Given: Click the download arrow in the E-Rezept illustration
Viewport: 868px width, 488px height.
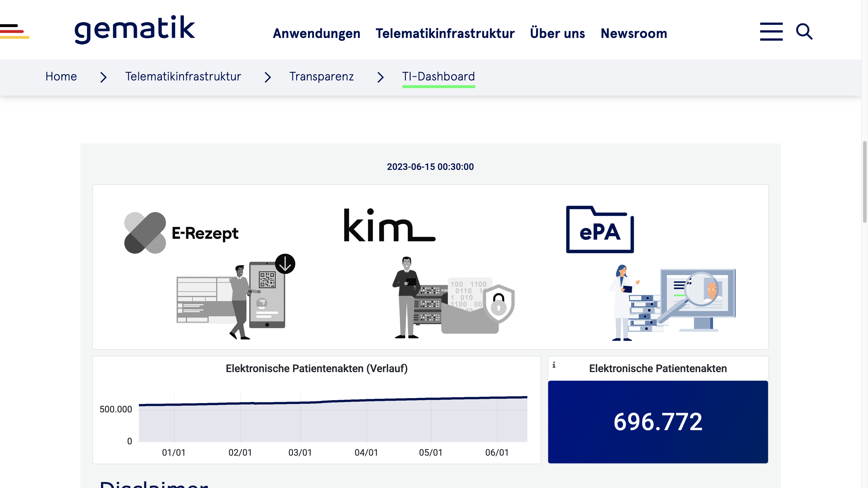Looking at the screenshot, I should pos(285,263).
